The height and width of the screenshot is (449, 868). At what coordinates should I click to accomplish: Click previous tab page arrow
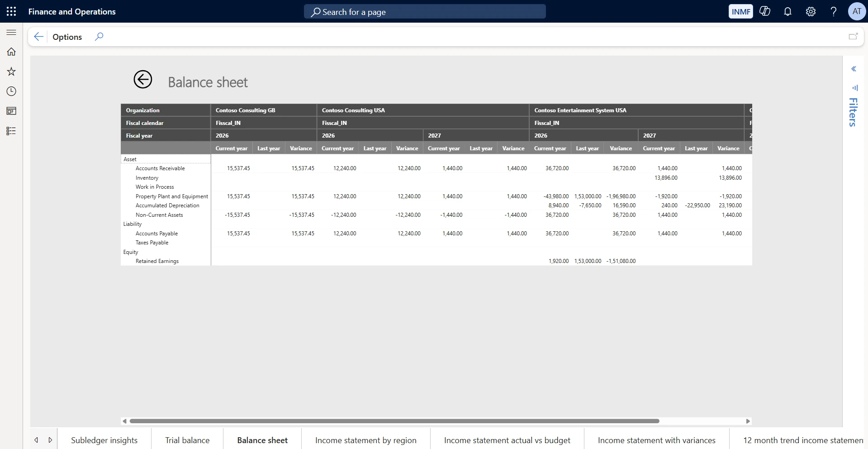coord(36,440)
